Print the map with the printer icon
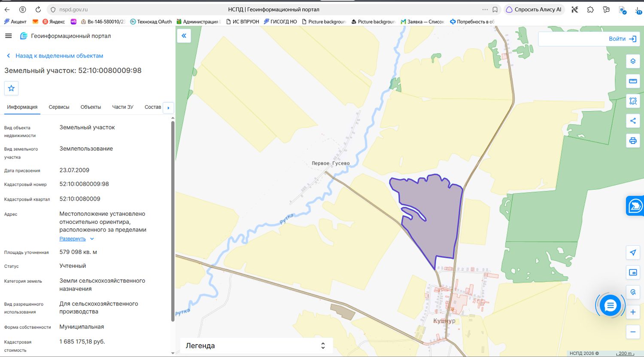 pyautogui.click(x=633, y=140)
